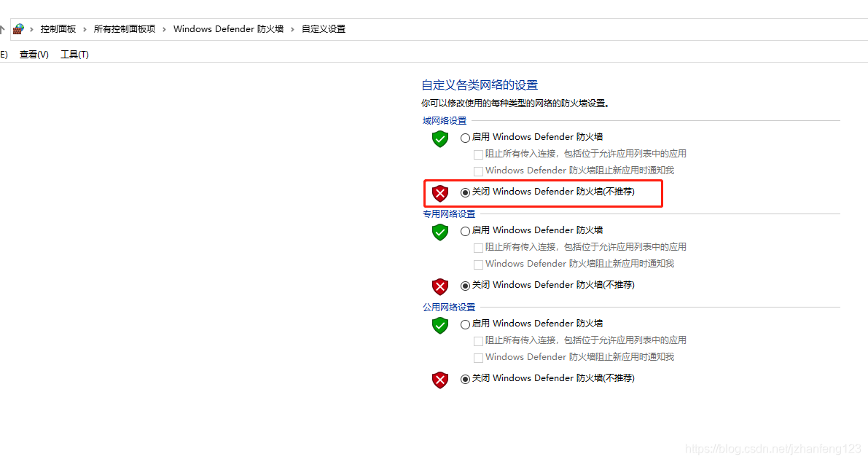The width and height of the screenshot is (868, 462).
Task: Click the 域网络设置 section label
Action: click(445, 121)
